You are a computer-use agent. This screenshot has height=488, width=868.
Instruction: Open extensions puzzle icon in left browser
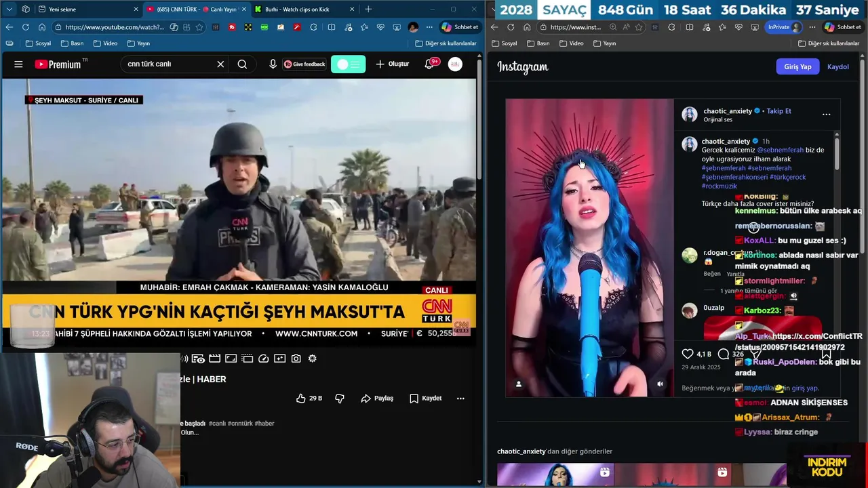[x=313, y=27]
